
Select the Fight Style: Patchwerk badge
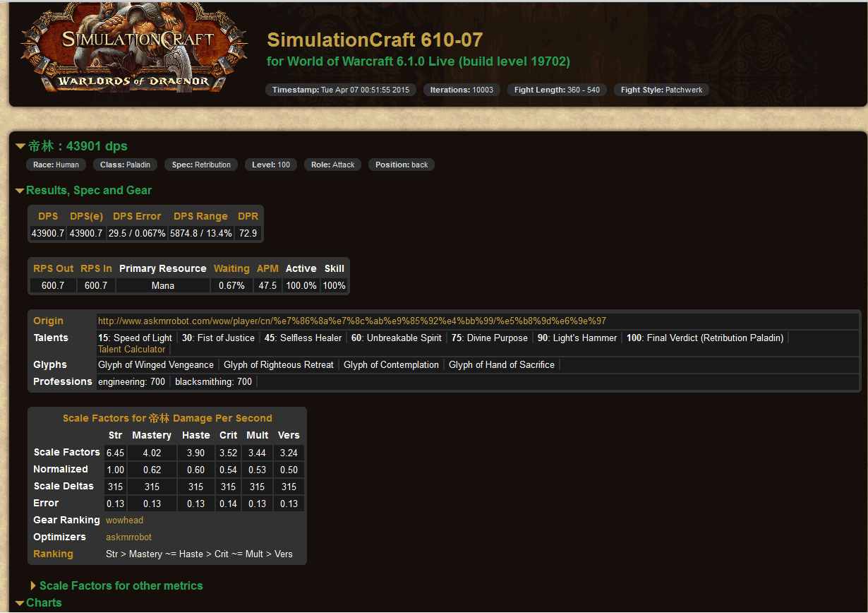(661, 90)
